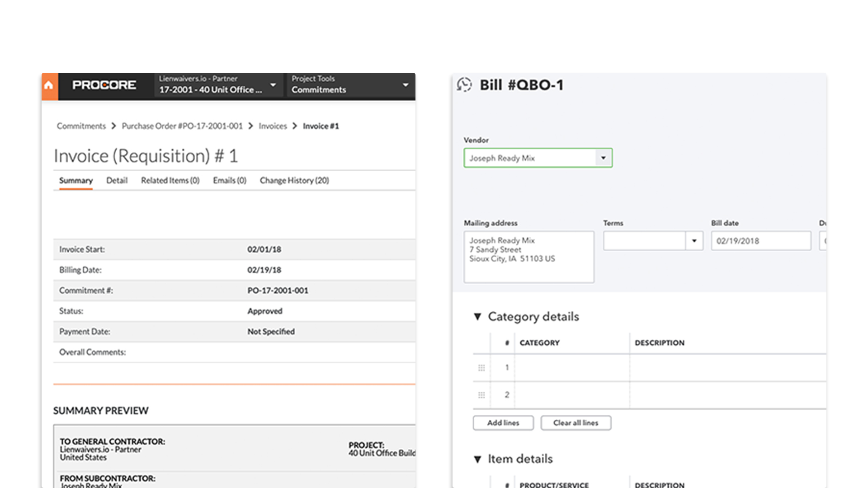Open the project selector dropdown arrow
Image resolution: width=868 pixels, height=488 pixels.
coord(273,84)
